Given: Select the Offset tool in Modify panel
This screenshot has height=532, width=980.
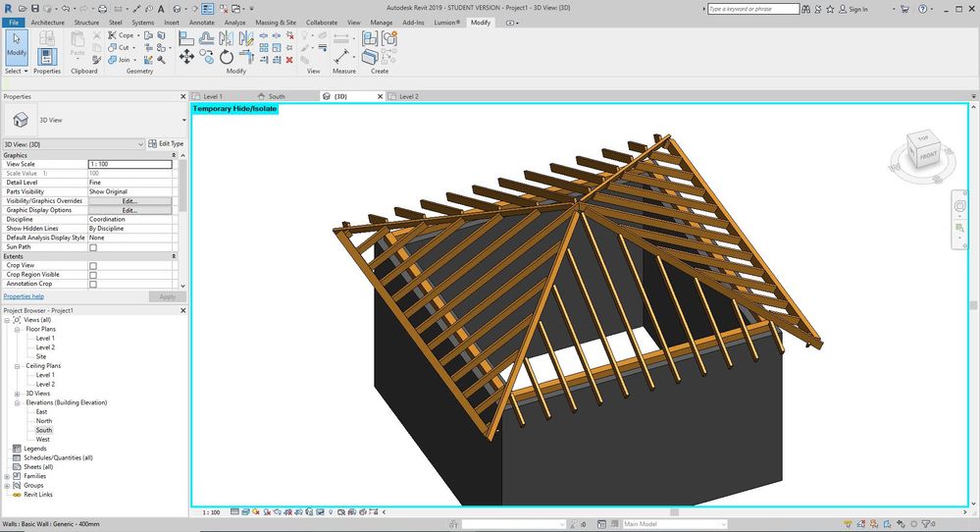Looking at the screenshot, I should point(206,38).
